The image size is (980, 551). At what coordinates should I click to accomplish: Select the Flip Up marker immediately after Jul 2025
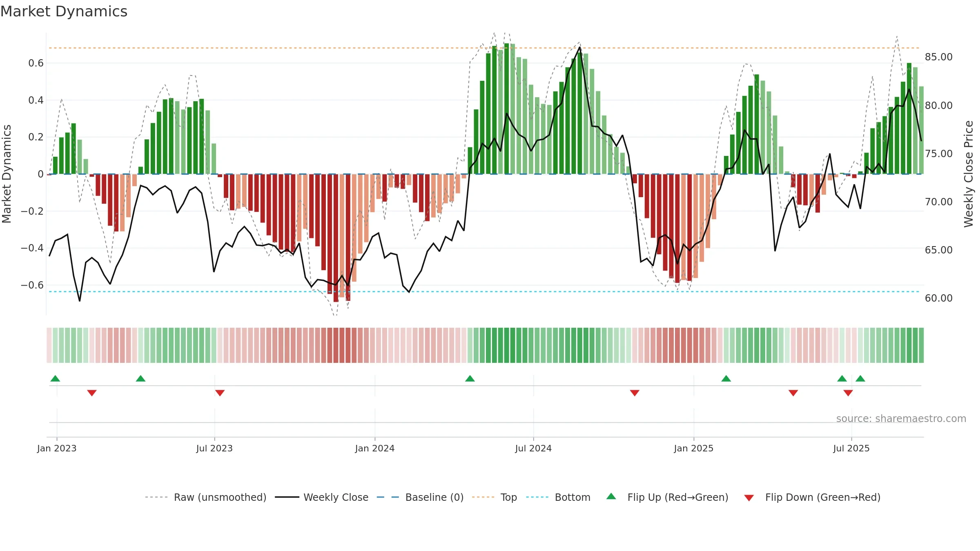click(860, 378)
